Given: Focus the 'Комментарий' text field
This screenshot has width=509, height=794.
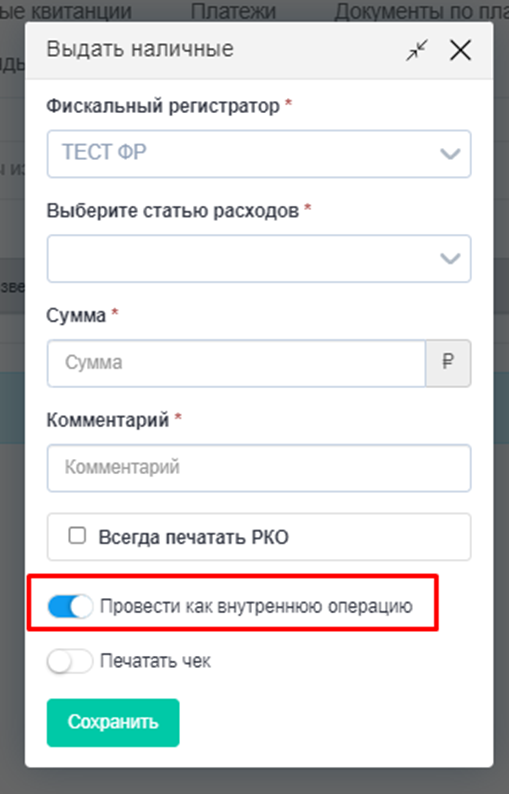Looking at the screenshot, I should point(259,468).
